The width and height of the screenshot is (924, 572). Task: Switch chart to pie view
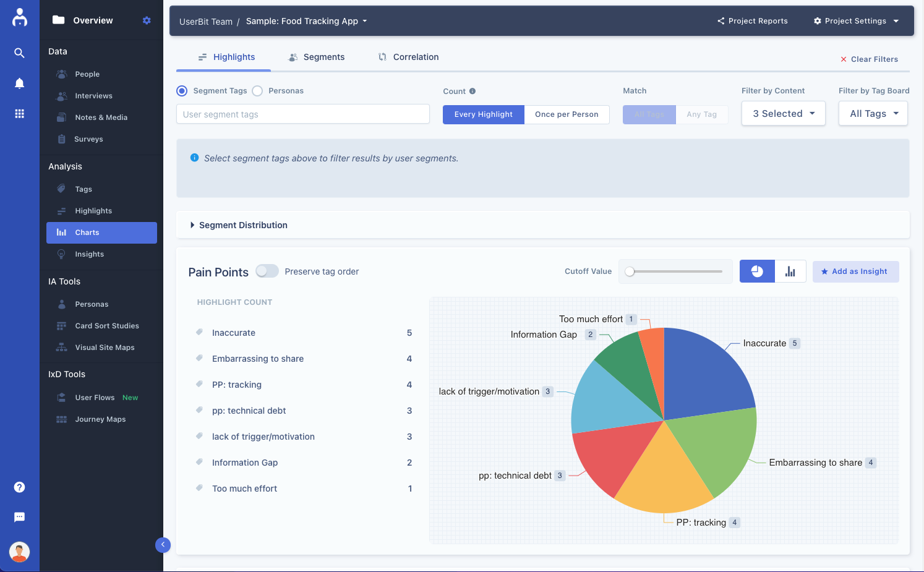pyautogui.click(x=757, y=271)
